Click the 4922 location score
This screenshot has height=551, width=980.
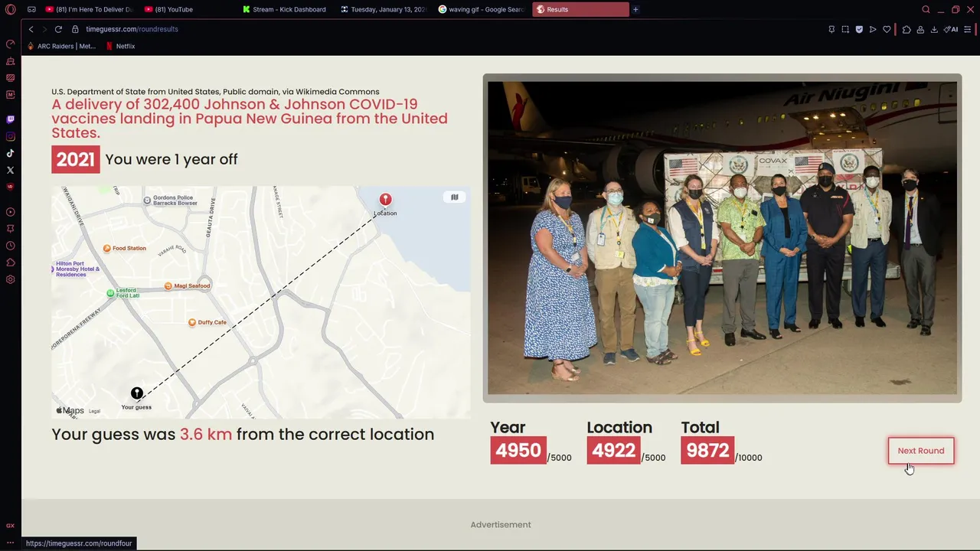pos(614,450)
